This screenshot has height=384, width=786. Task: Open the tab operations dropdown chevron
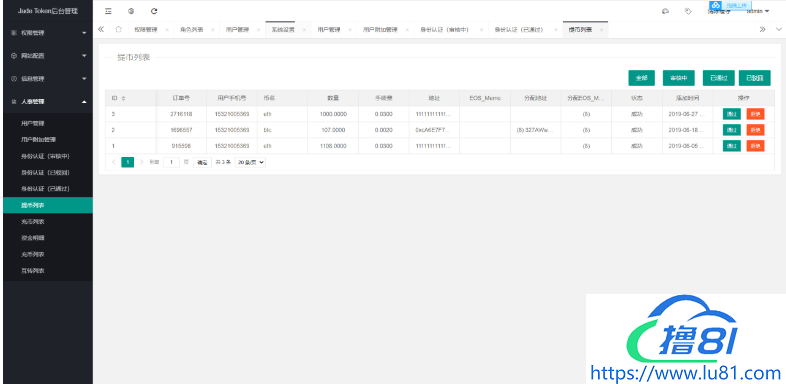tap(778, 30)
